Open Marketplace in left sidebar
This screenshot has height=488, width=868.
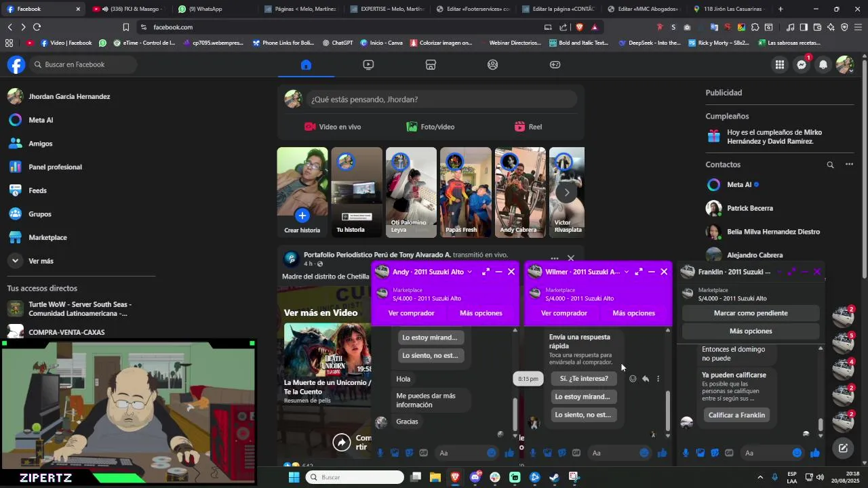coord(47,237)
